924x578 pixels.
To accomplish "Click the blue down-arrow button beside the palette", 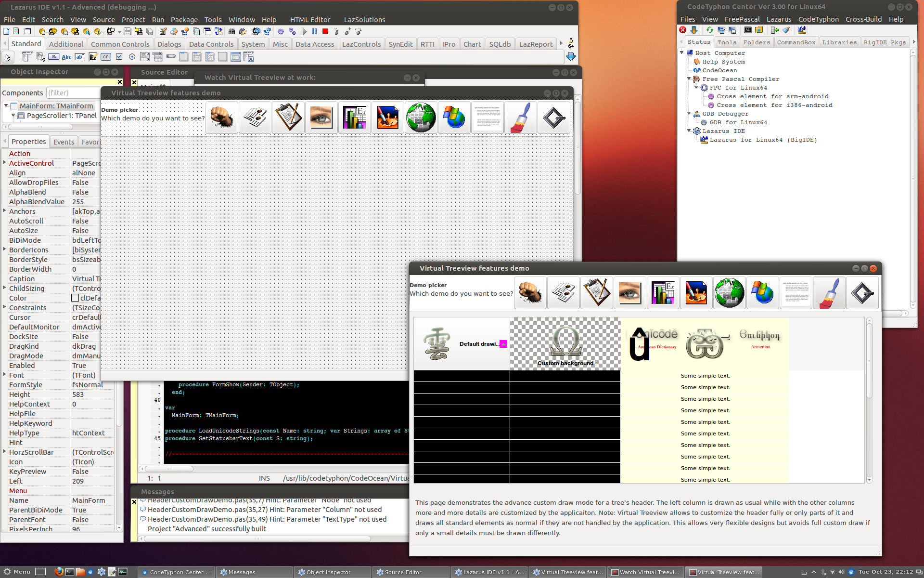I will point(571,57).
